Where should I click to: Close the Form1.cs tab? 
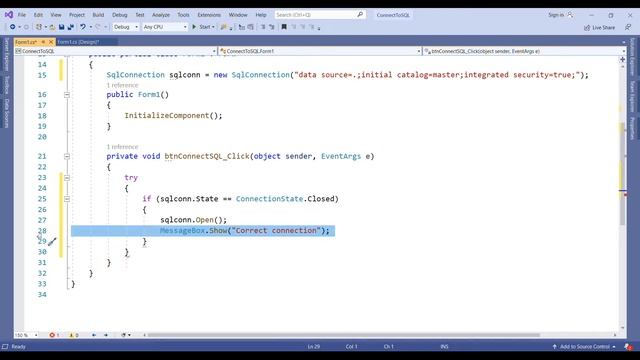[51, 42]
